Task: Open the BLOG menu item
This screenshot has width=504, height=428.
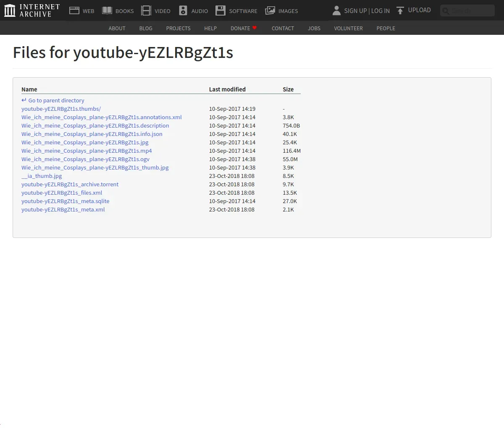Action: tap(146, 28)
